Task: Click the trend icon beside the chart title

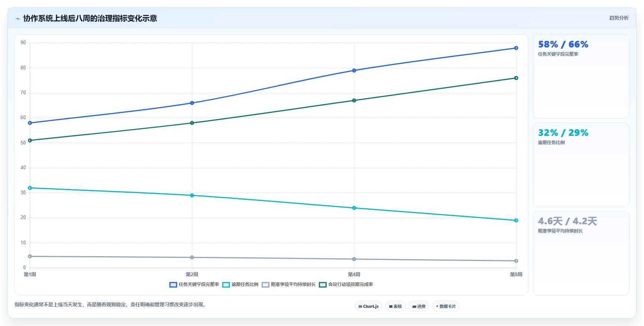Action: coord(17,19)
